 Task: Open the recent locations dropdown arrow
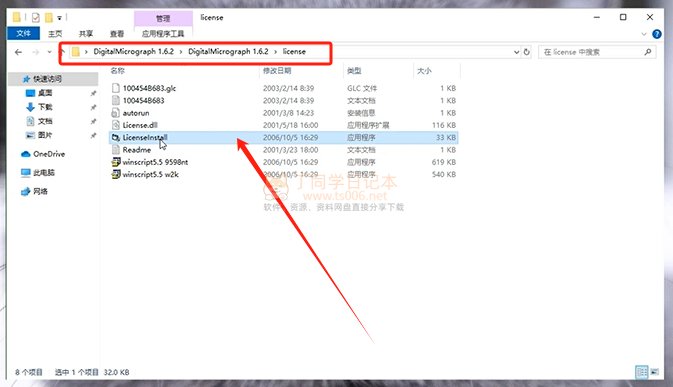click(49, 52)
